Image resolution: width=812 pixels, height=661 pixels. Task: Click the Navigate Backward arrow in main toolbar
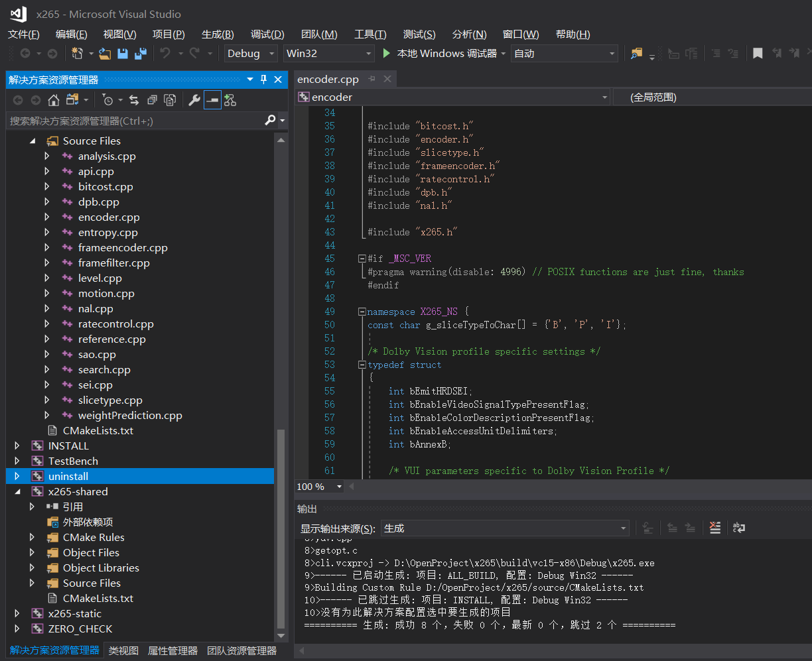(x=25, y=54)
